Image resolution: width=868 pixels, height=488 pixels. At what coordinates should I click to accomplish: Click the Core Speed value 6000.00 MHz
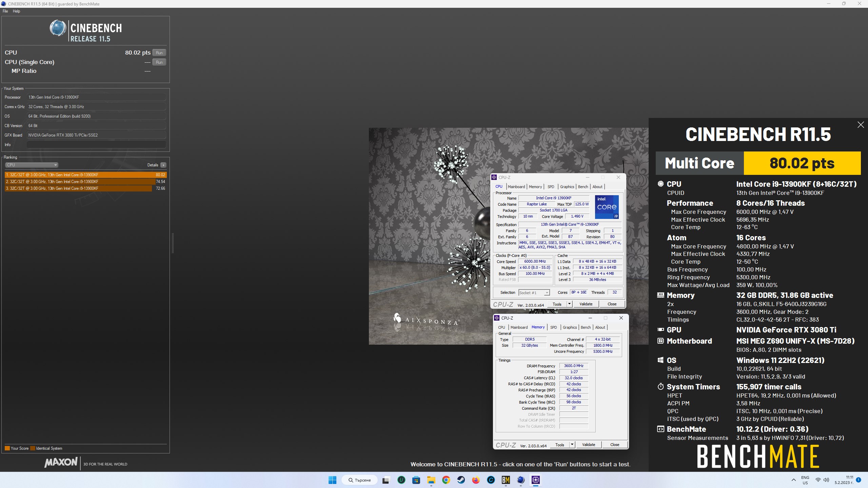tap(535, 261)
